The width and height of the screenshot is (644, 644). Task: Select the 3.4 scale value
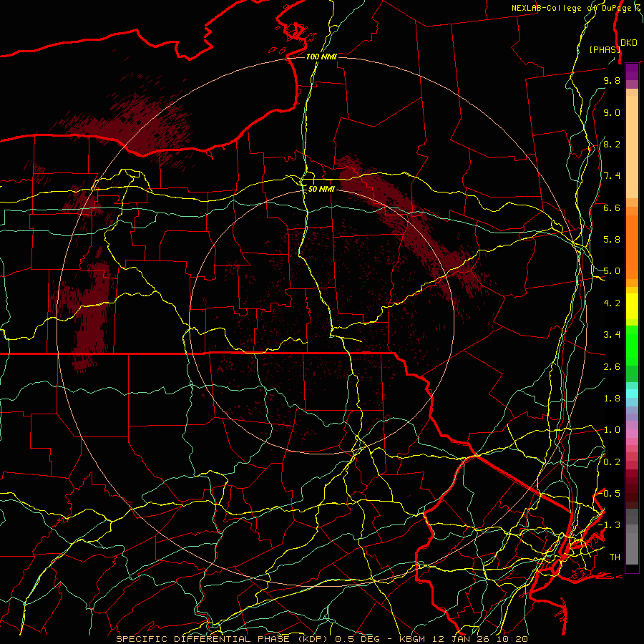pos(612,335)
